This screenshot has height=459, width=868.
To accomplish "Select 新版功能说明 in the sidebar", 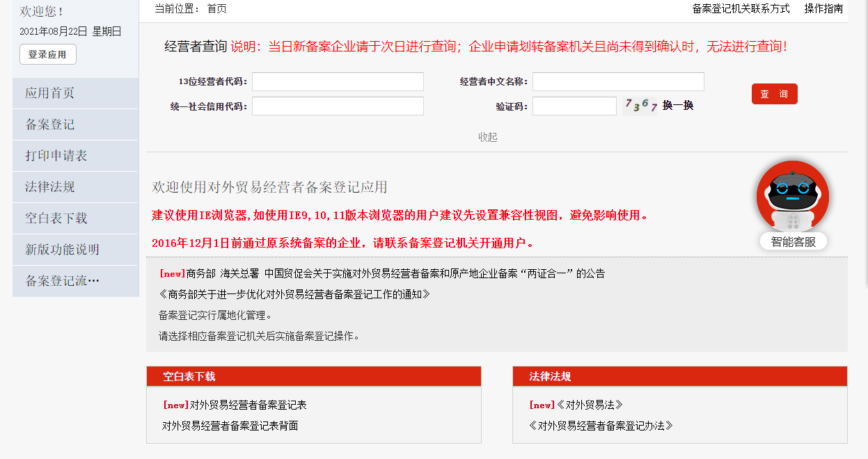I will click(x=62, y=250).
